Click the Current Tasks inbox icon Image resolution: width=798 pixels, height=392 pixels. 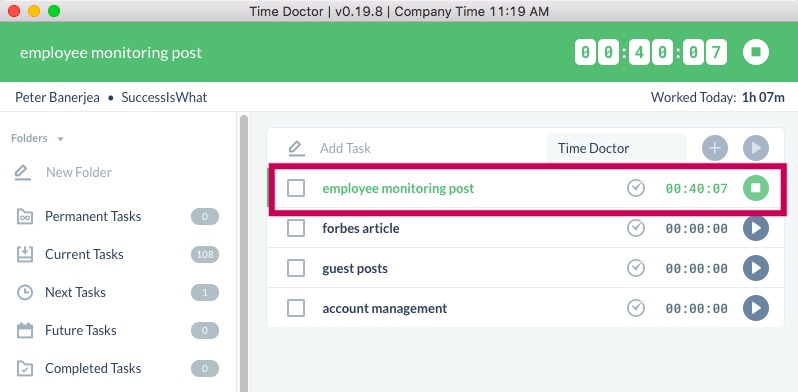[25, 255]
